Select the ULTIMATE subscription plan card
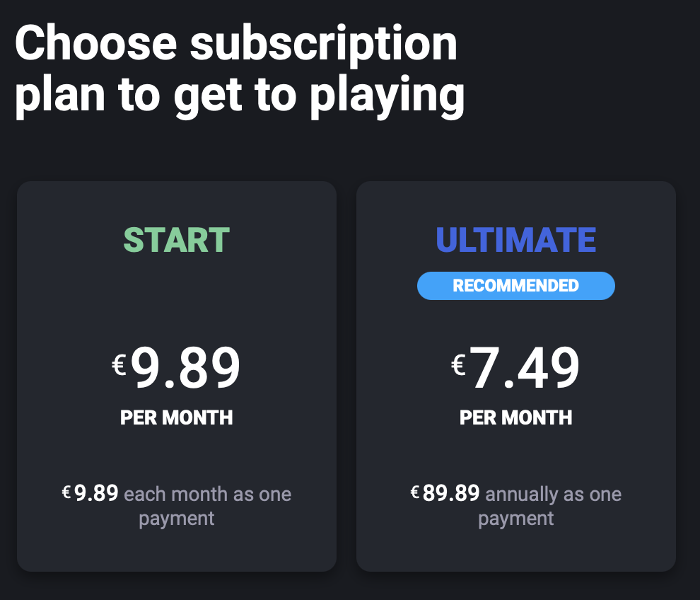700x600 pixels. 516,376
